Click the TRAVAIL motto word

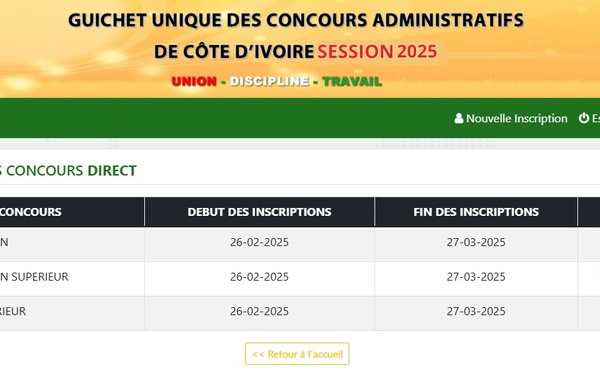(352, 82)
